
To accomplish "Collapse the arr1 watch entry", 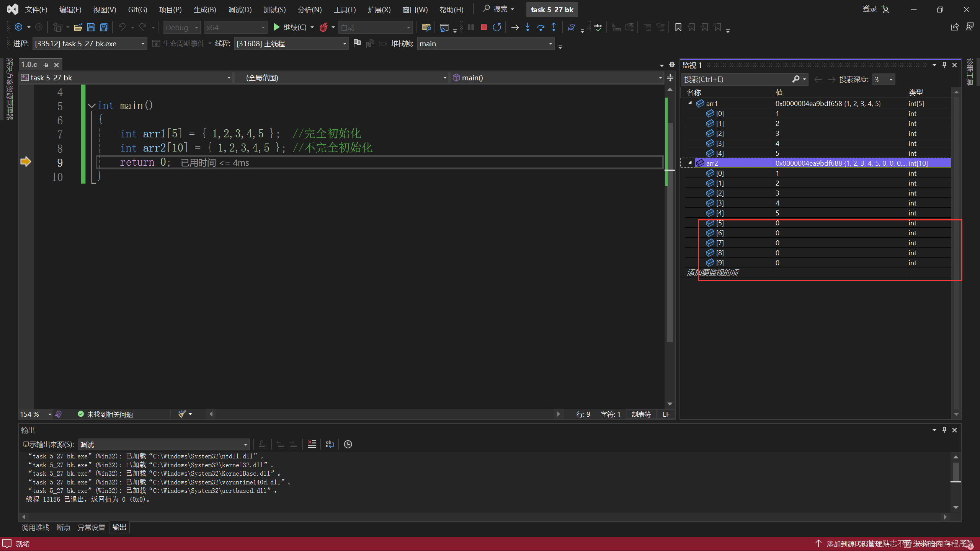I will [690, 103].
